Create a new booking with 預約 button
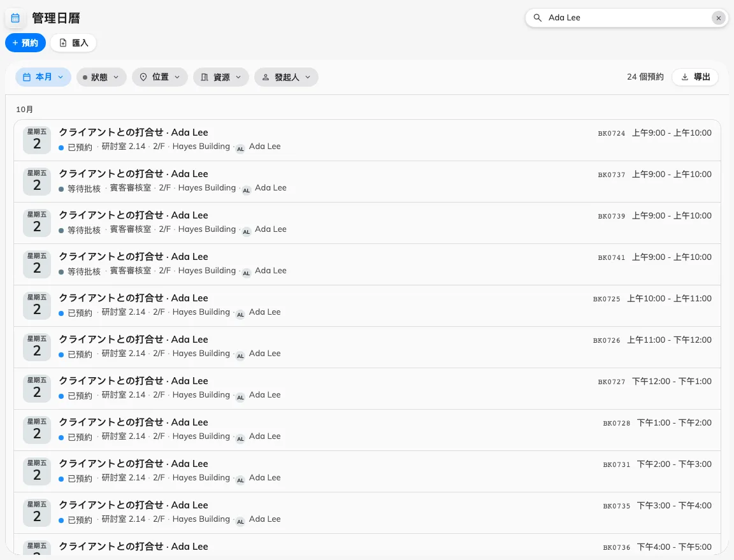Screen dimensions: 734x560 tap(25, 43)
